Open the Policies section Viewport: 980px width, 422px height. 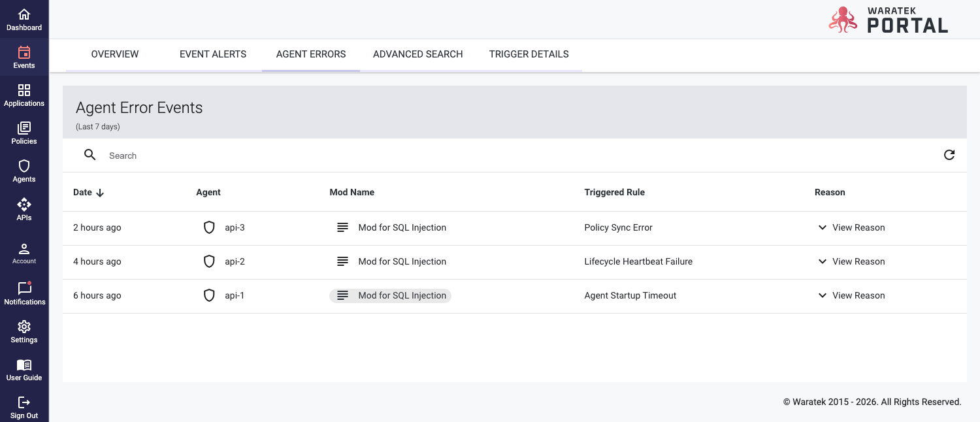[x=24, y=133]
